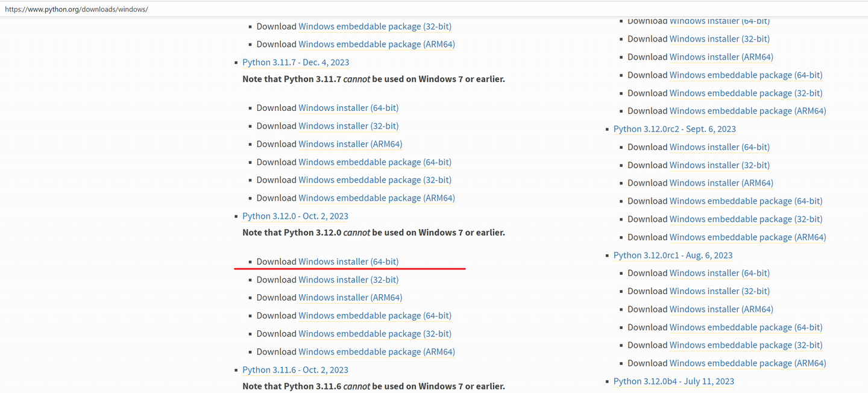Open the Python 3.12.0b4 - July 11, 2023 link
The width and height of the screenshot is (868, 393).
click(674, 382)
